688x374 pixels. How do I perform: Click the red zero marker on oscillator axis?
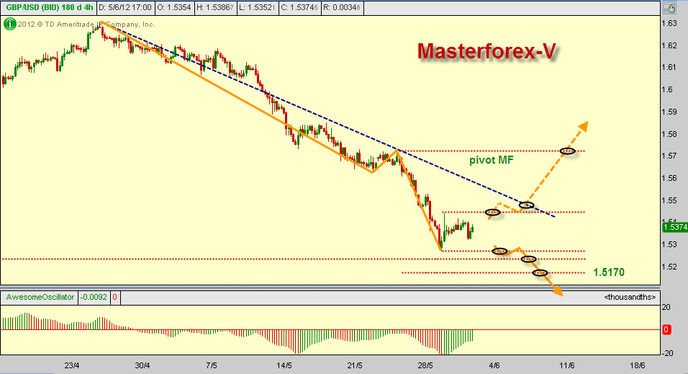tap(666, 330)
